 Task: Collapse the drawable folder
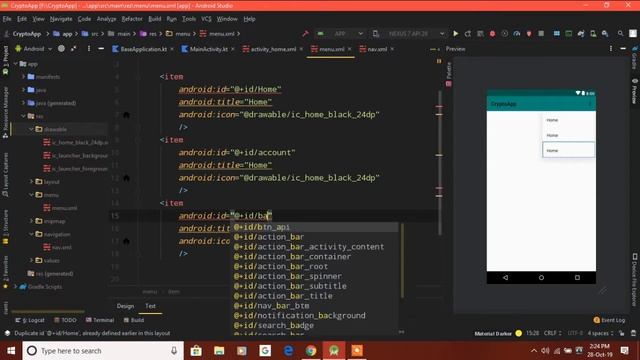[31, 129]
